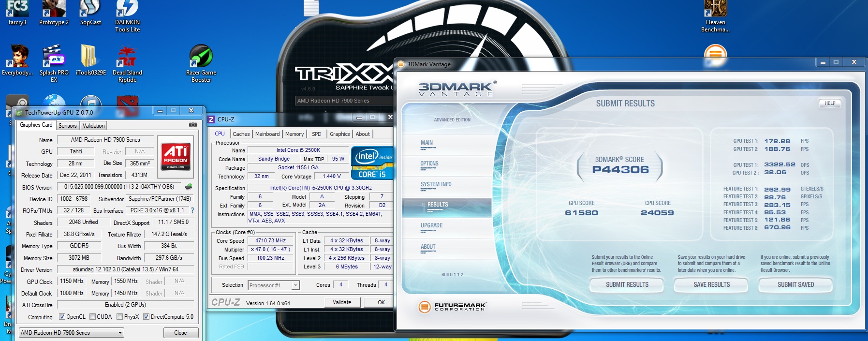Launch Splash PRO EX icon

click(x=54, y=63)
